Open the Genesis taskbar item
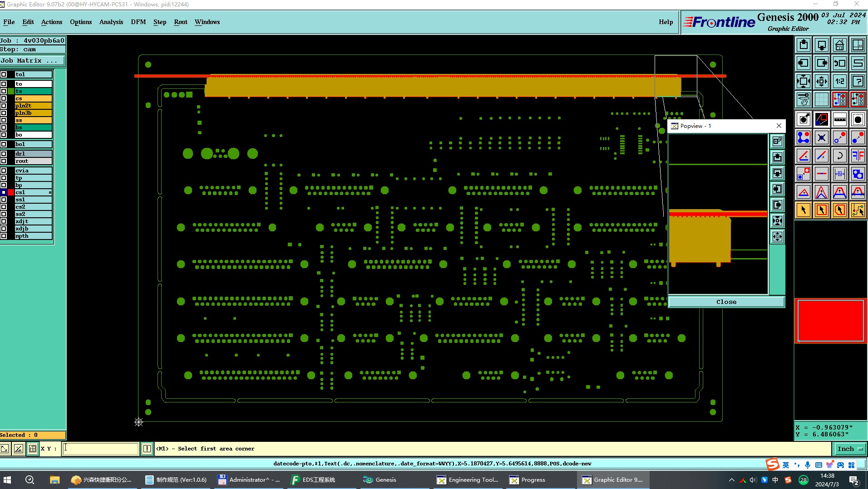 click(x=380, y=479)
